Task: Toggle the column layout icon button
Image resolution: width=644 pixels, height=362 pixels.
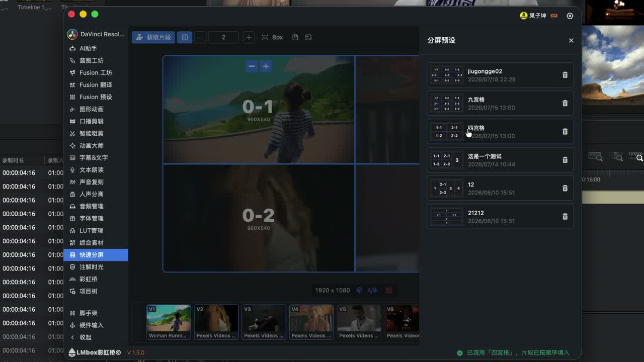Action: pyautogui.click(x=185, y=37)
